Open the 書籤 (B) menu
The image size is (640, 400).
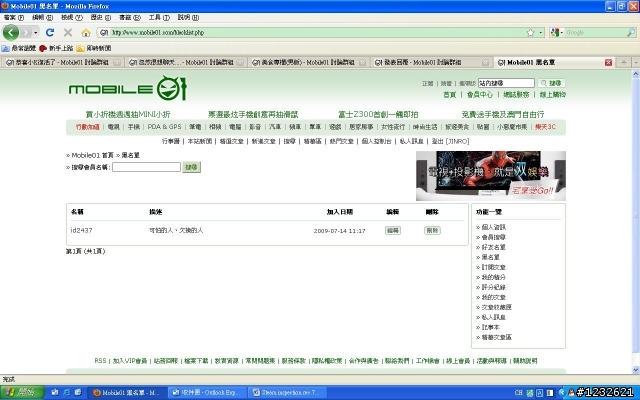pyautogui.click(x=130, y=18)
